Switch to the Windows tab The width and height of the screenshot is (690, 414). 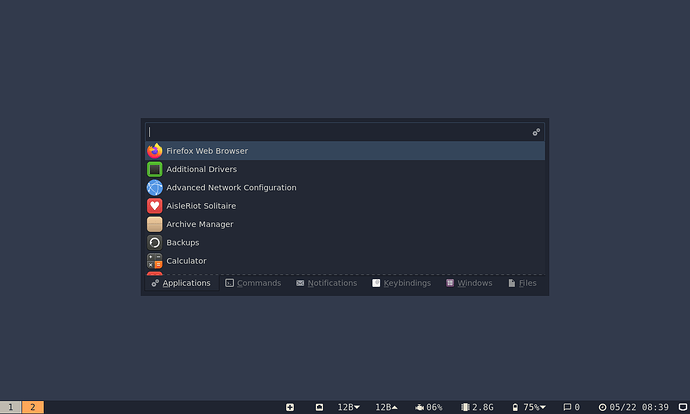point(469,283)
